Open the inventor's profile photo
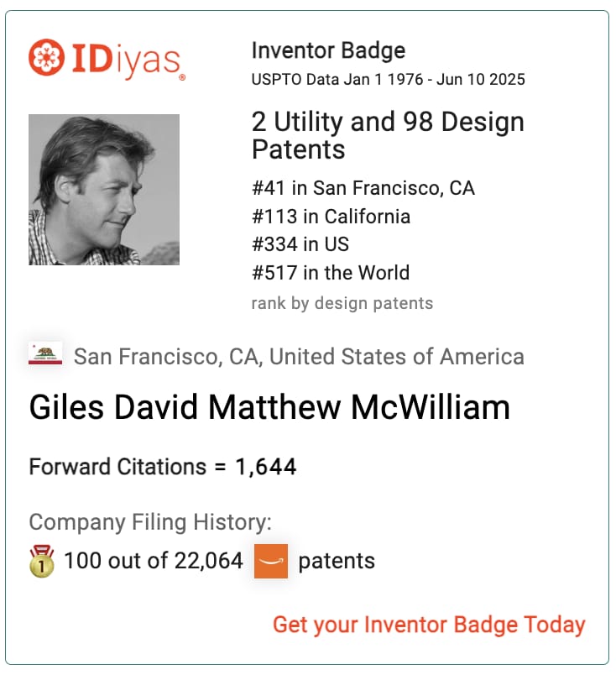The height and width of the screenshot is (675, 616). [x=104, y=190]
